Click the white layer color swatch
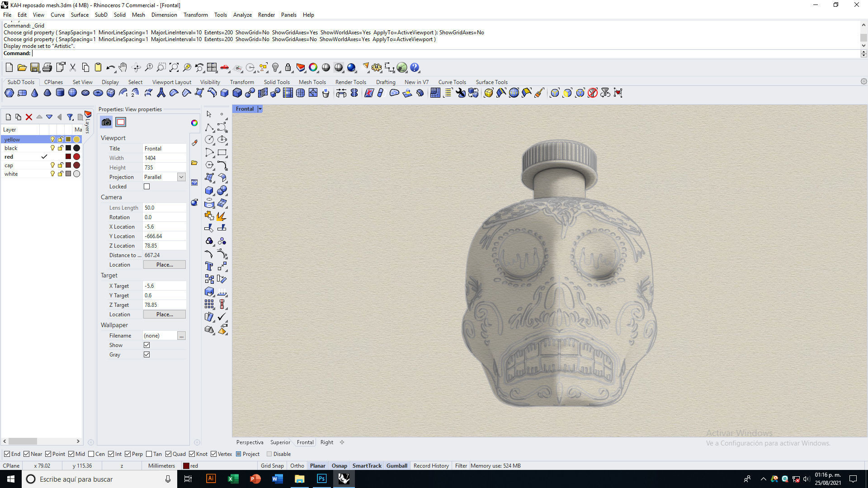 coord(68,174)
